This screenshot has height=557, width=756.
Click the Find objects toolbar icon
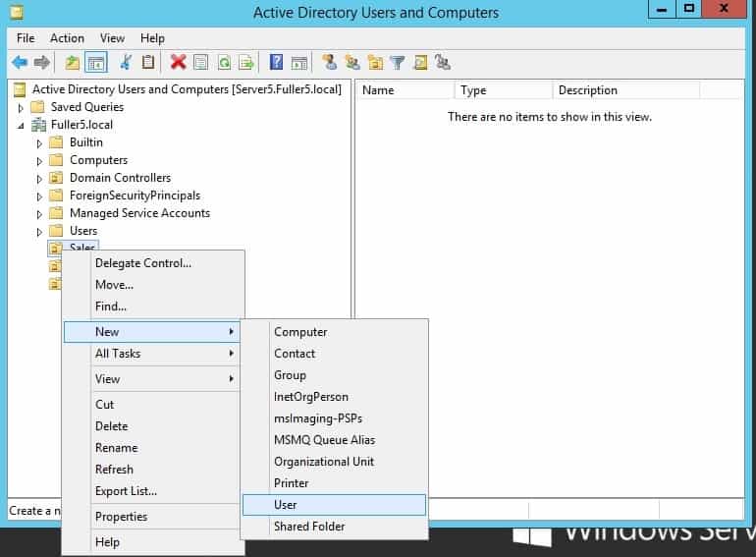click(420, 63)
